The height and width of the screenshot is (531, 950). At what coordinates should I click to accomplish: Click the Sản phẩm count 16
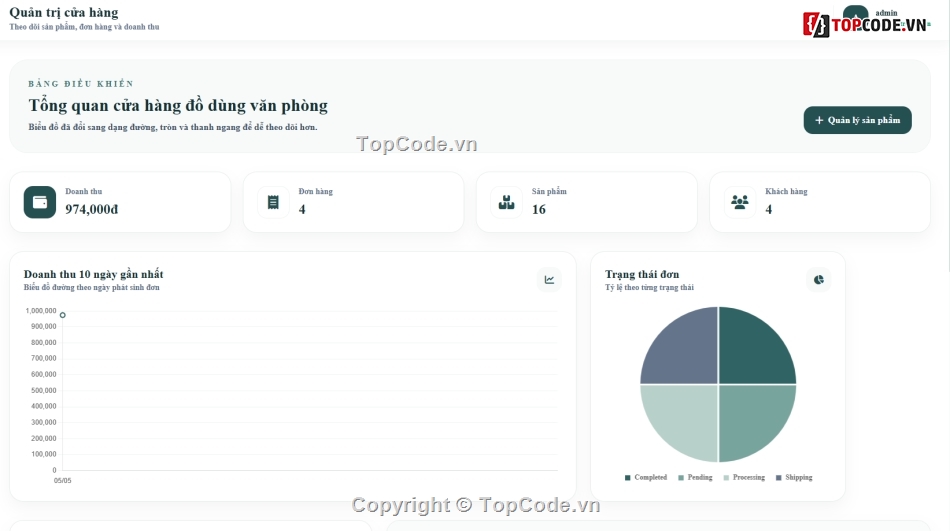point(539,209)
